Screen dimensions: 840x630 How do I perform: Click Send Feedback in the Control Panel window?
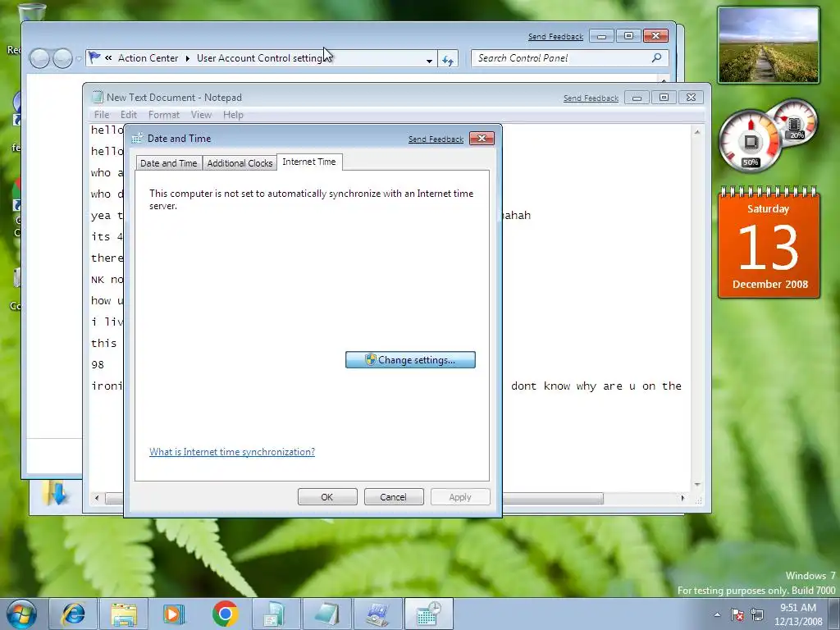coord(555,37)
